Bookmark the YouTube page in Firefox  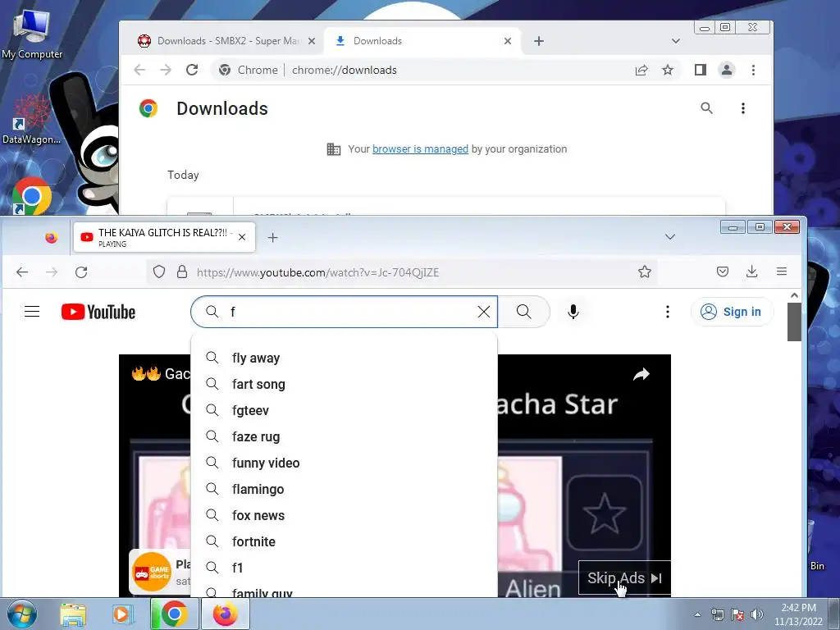(x=645, y=272)
